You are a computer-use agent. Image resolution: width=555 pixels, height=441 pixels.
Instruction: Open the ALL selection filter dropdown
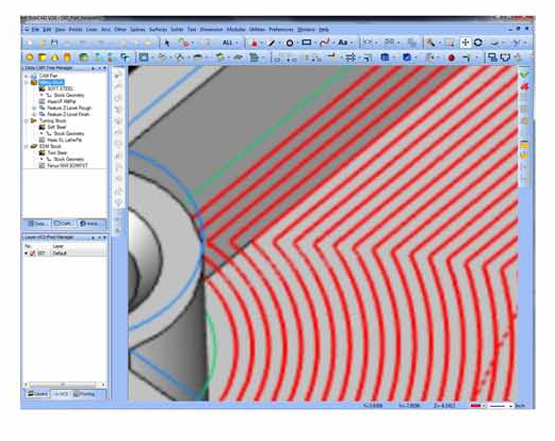[x=230, y=43]
